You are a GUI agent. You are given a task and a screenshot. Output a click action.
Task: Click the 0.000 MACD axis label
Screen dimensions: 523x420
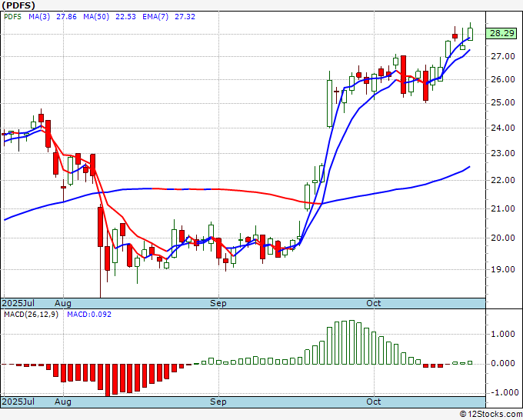[x=503, y=363]
